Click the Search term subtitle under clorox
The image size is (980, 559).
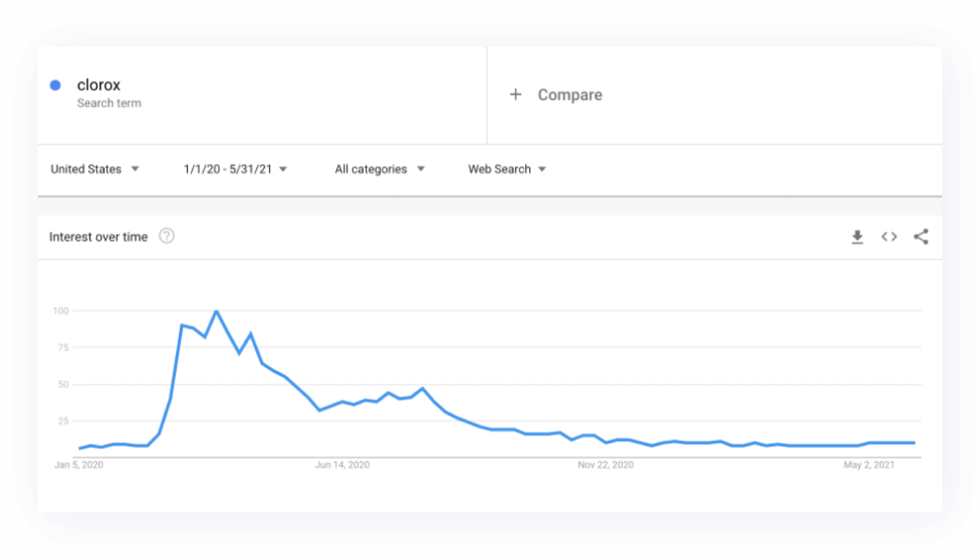[109, 104]
